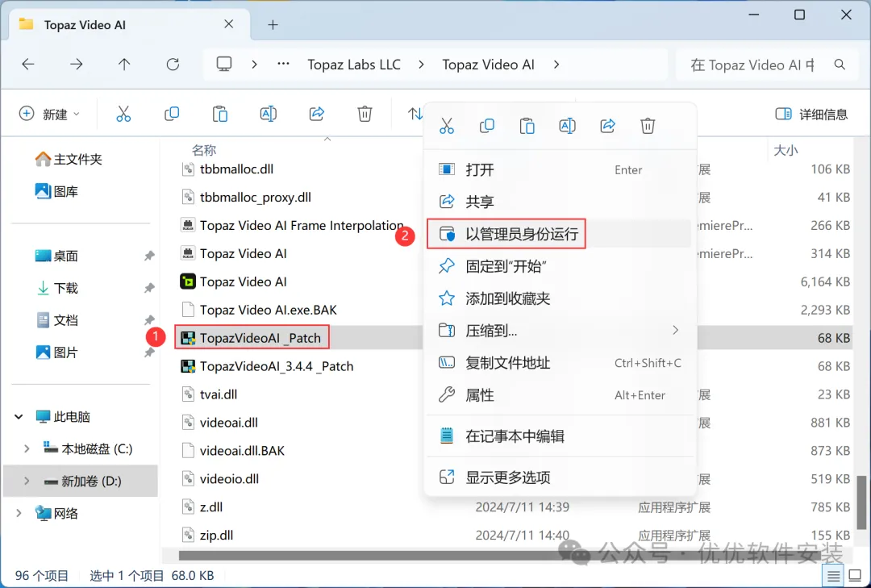Click the 名称 column header

click(x=204, y=150)
